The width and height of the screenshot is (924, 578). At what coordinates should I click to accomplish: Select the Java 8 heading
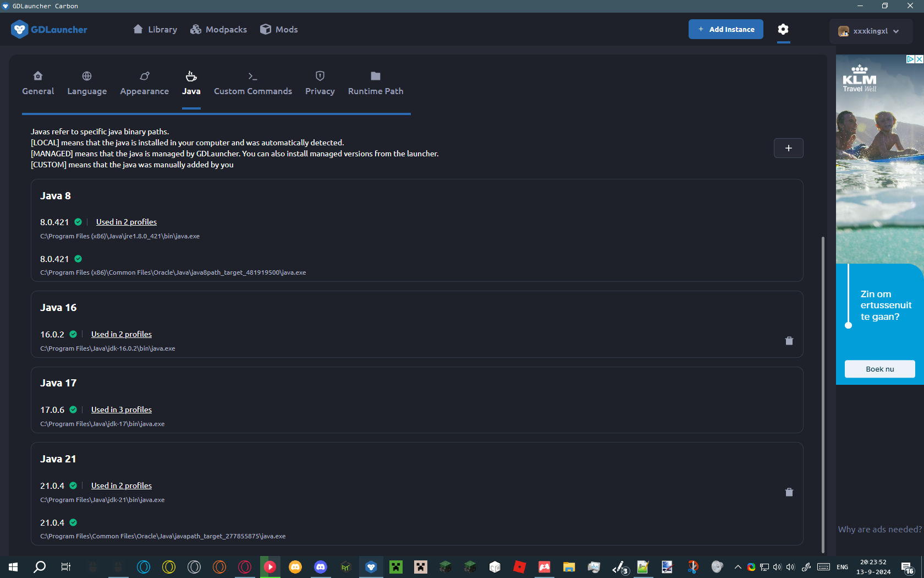[56, 196]
